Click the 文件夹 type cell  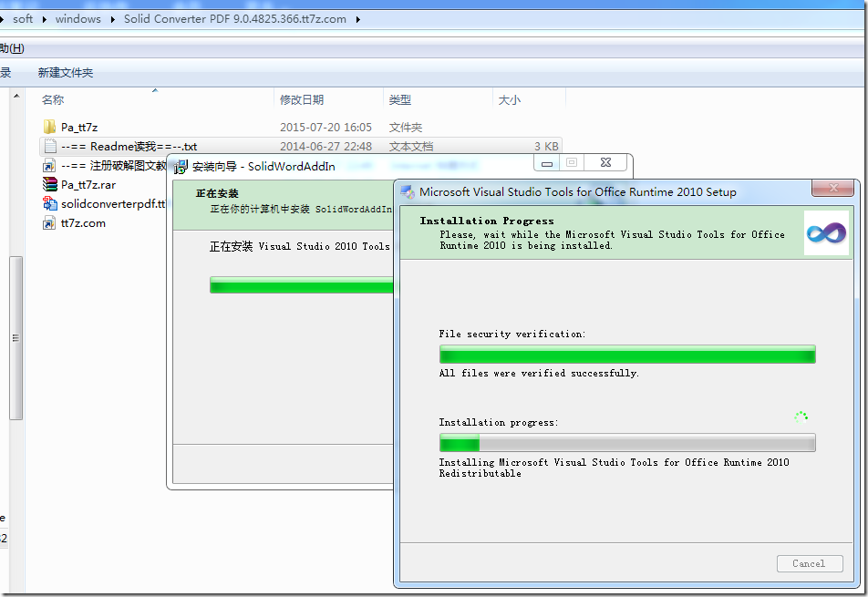coord(405,128)
